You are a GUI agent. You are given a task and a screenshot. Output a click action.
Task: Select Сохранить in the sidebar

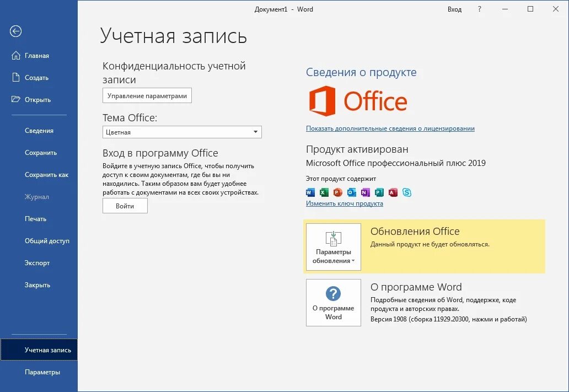(41, 153)
